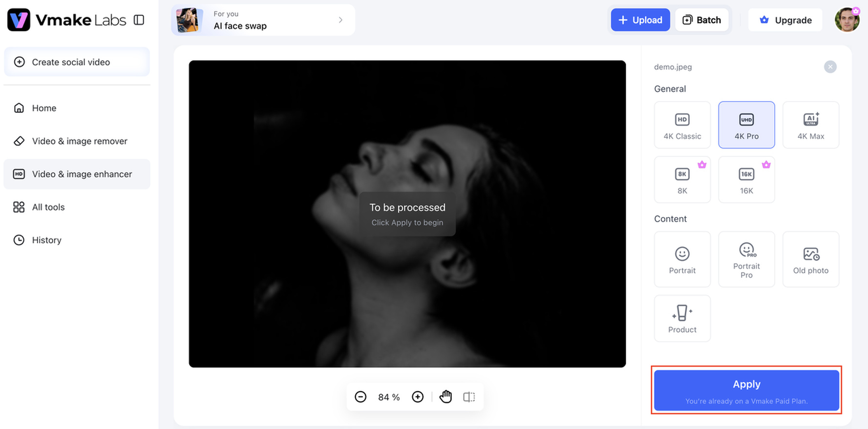868x429 pixels.
Task: Select 4K Max enhancement mode
Action: point(810,125)
